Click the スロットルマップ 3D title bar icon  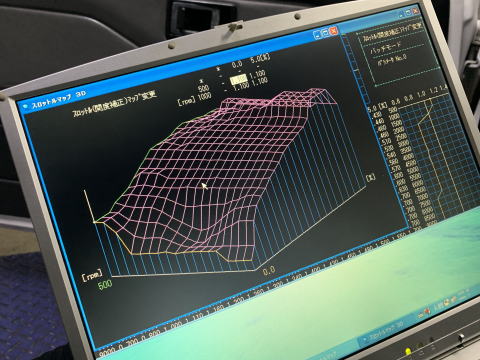(x=25, y=106)
